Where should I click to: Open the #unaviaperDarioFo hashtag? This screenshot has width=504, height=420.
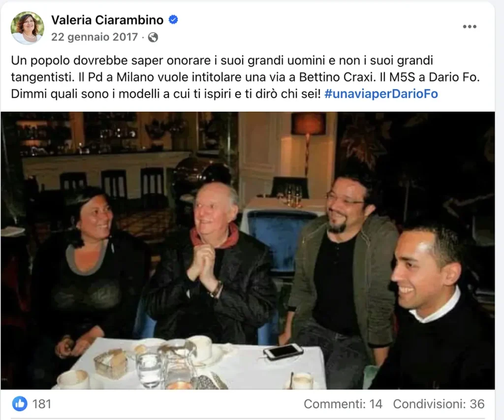point(381,94)
